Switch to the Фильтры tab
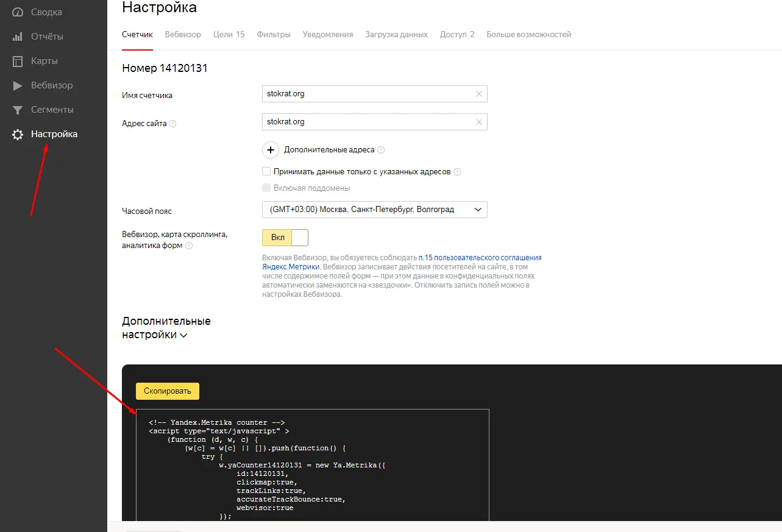The height and width of the screenshot is (532, 782). coord(274,35)
